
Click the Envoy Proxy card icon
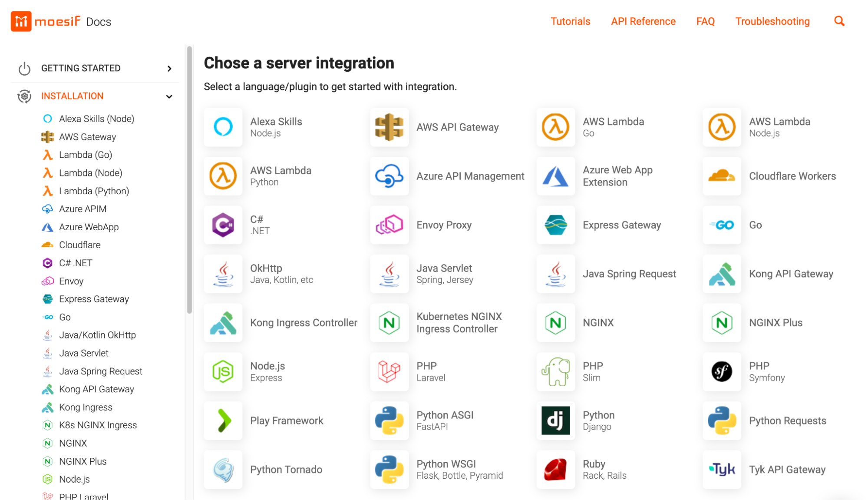[389, 225]
